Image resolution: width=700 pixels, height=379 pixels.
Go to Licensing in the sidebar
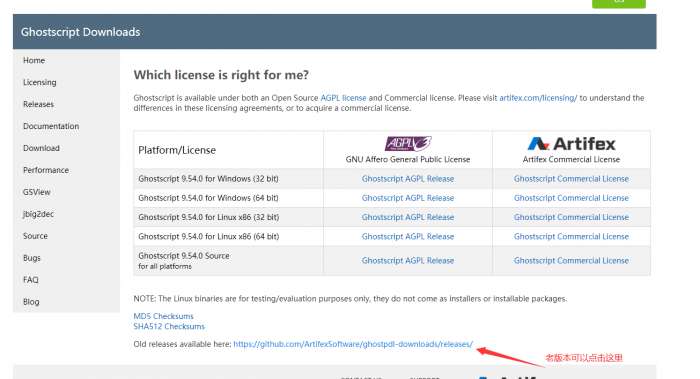[x=40, y=82]
